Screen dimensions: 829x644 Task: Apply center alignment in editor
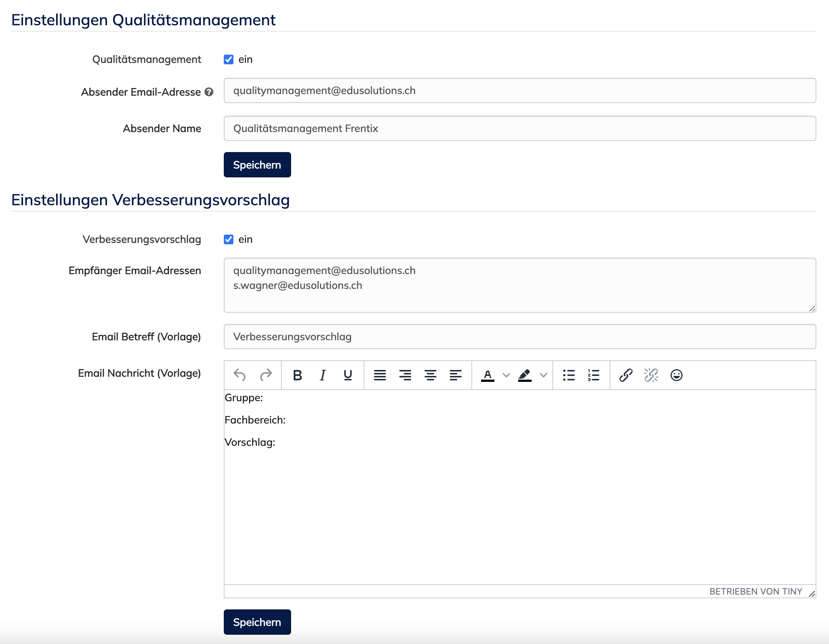coord(430,375)
